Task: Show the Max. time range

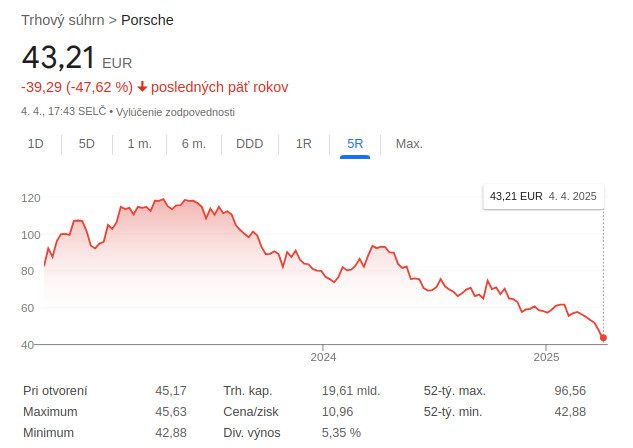Action: [x=409, y=144]
